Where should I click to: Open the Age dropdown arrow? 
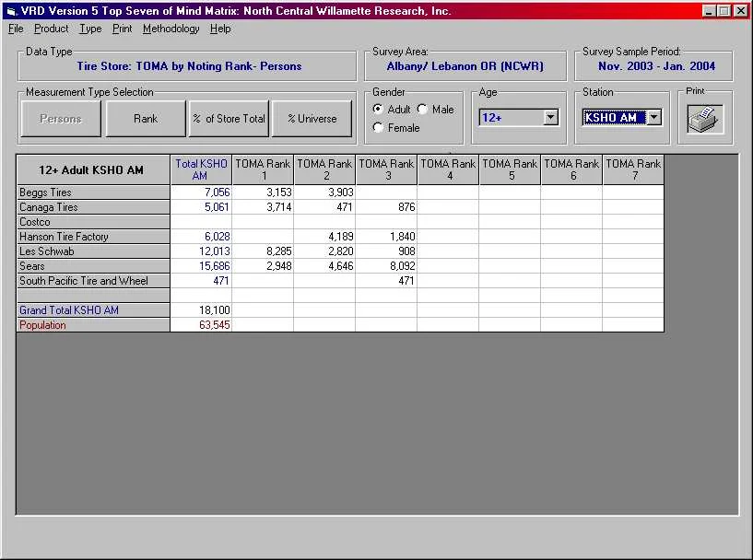tap(551, 118)
